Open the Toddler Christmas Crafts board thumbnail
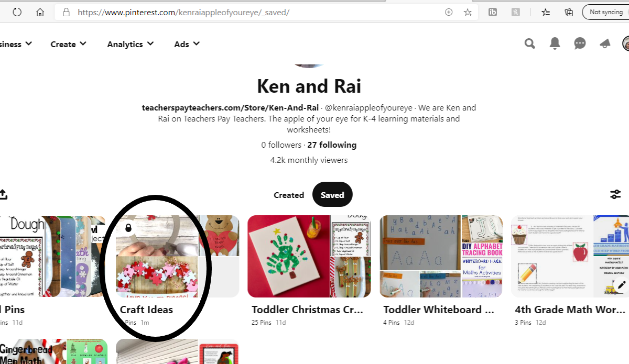The width and height of the screenshot is (629, 364). click(x=309, y=257)
